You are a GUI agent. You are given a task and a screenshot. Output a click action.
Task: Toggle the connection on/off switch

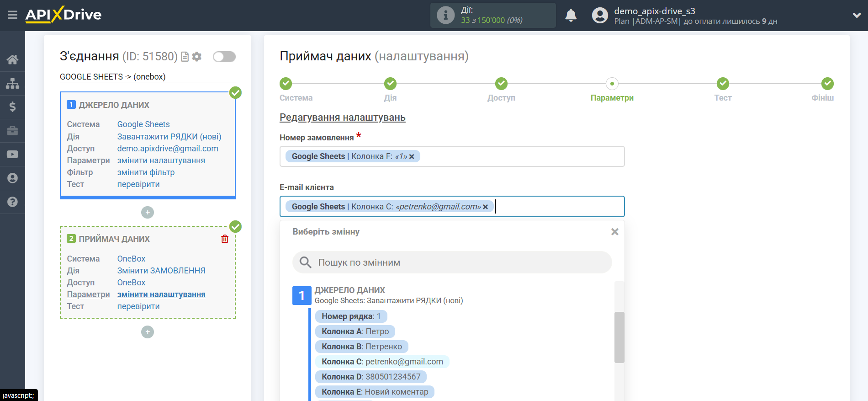(x=224, y=57)
